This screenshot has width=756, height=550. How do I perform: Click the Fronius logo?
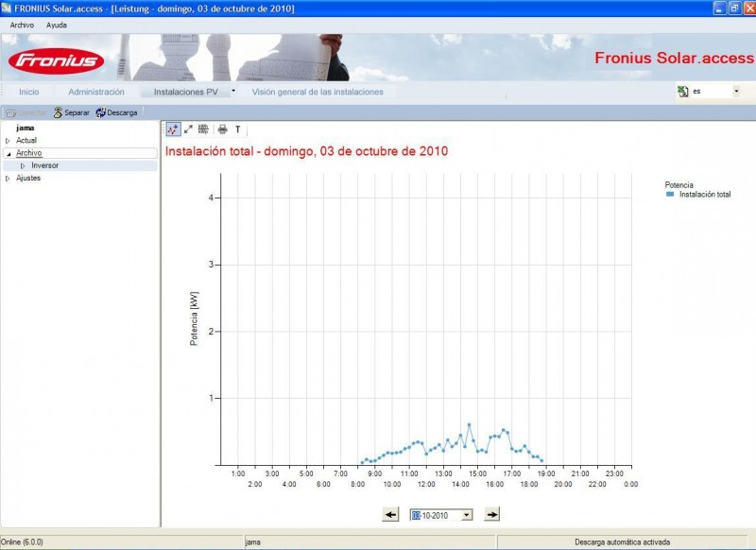tap(56, 60)
